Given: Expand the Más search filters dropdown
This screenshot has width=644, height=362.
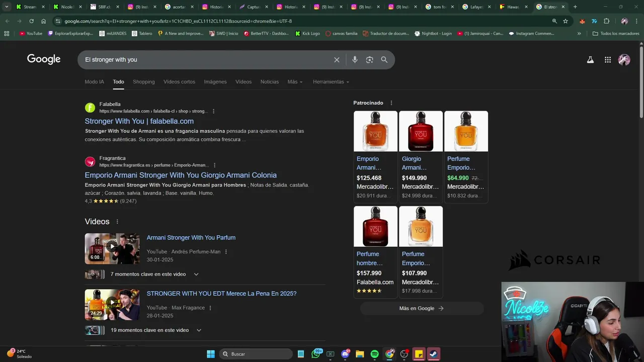Looking at the screenshot, I should tap(295, 82).
